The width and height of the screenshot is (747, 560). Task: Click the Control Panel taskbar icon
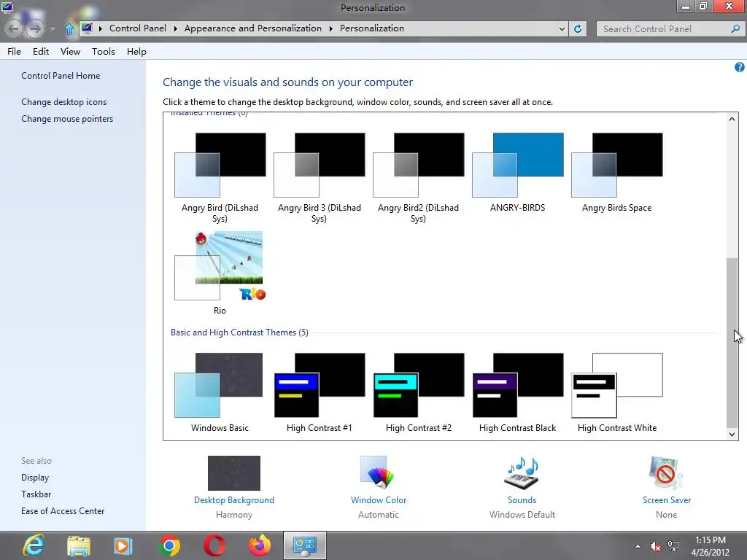(x=305, y=545)
